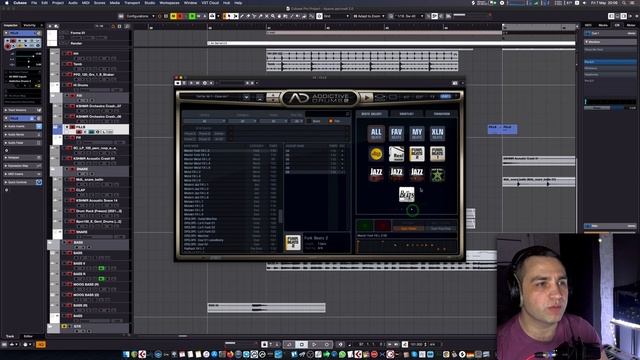Expand the Quick Controls inspector section
The width and height of the screenshot is (640, 360).
tap(22, 182)
